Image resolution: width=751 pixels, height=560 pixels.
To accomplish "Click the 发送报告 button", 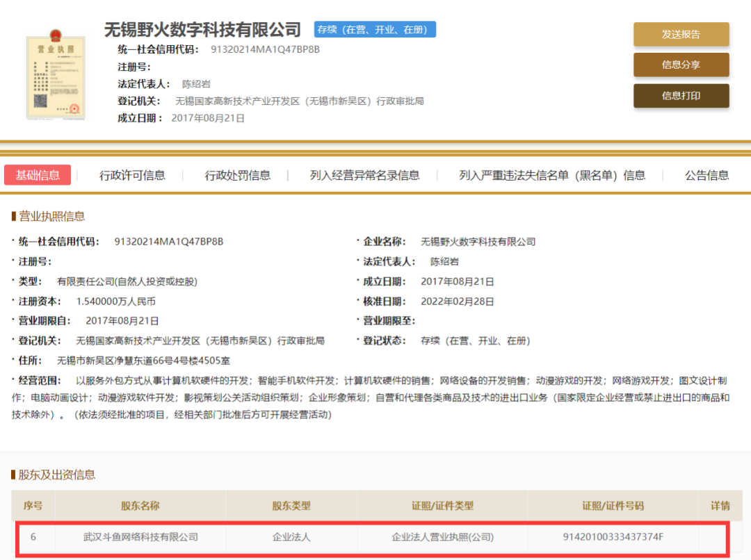I will pyautogui.click(x=681, y=35).
